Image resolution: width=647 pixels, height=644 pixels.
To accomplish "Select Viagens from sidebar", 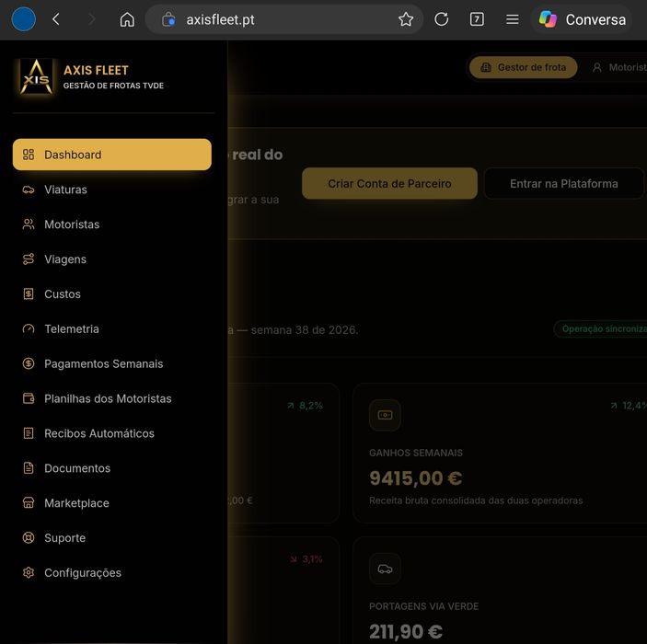I will tap(112, 259).
